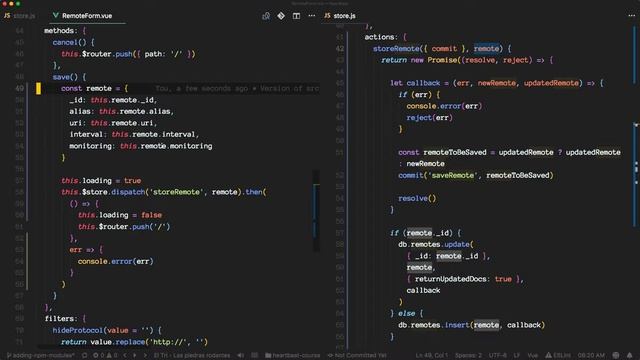This screenshot has width=640, height=360.
Task: Click the 'hideProtocol' function name
Action: pos(78,330)
